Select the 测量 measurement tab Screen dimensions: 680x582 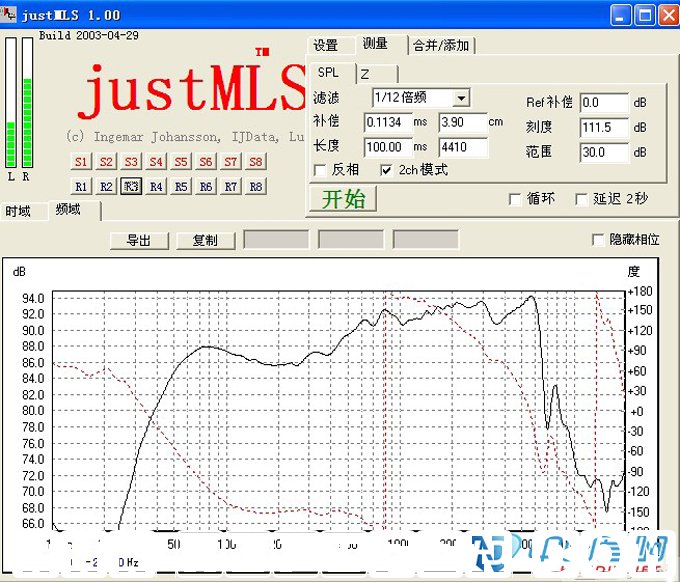[376, 43]
